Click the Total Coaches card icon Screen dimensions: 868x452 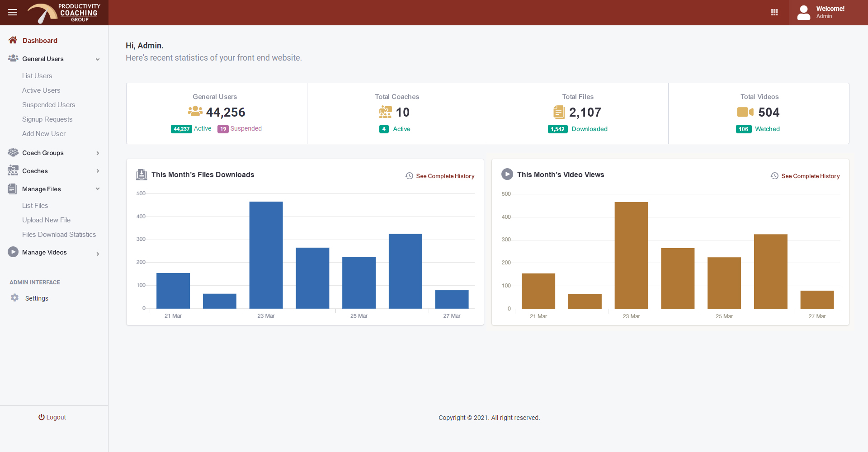click(385, 112)
